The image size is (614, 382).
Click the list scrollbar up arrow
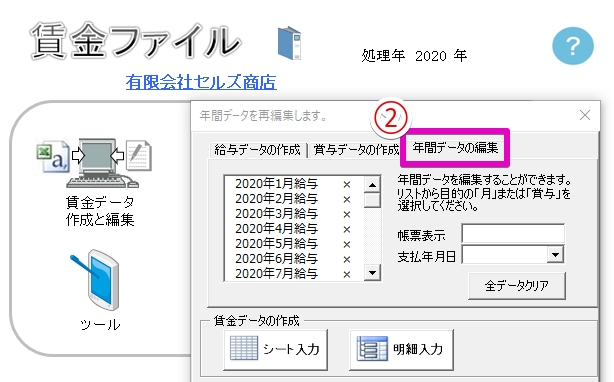coord(372,185)
